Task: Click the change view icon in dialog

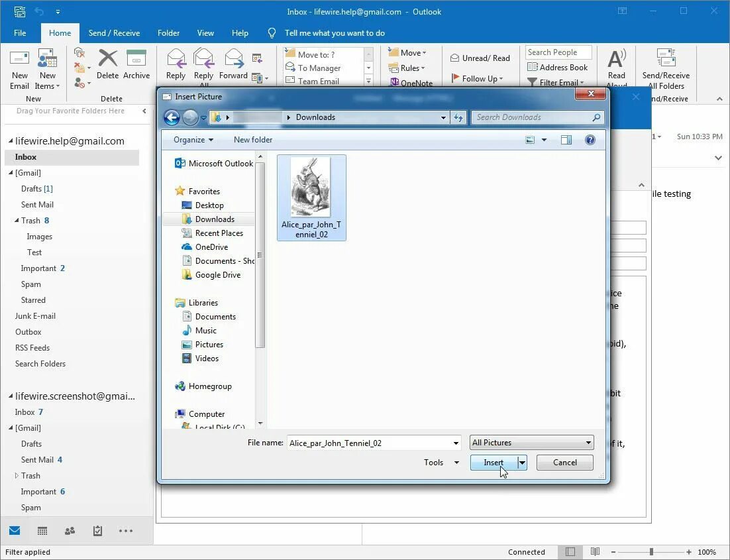Action: tap(530, 140)
